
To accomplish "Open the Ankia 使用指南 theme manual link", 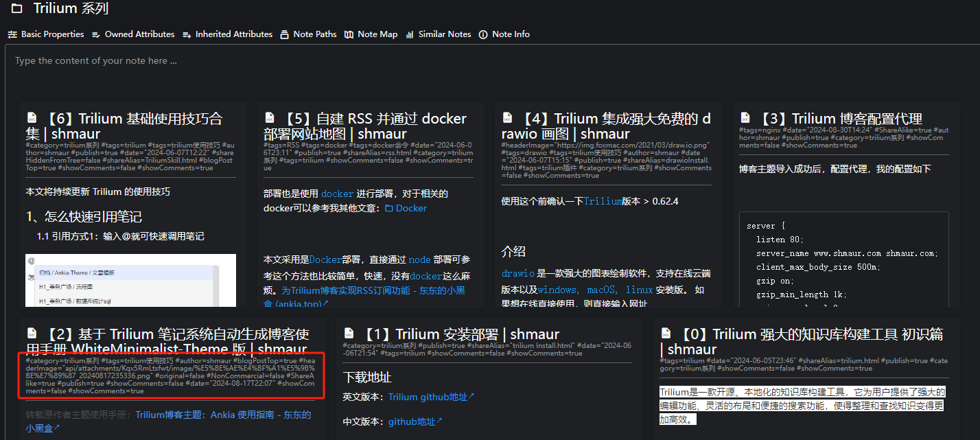I will coord(223,415).
